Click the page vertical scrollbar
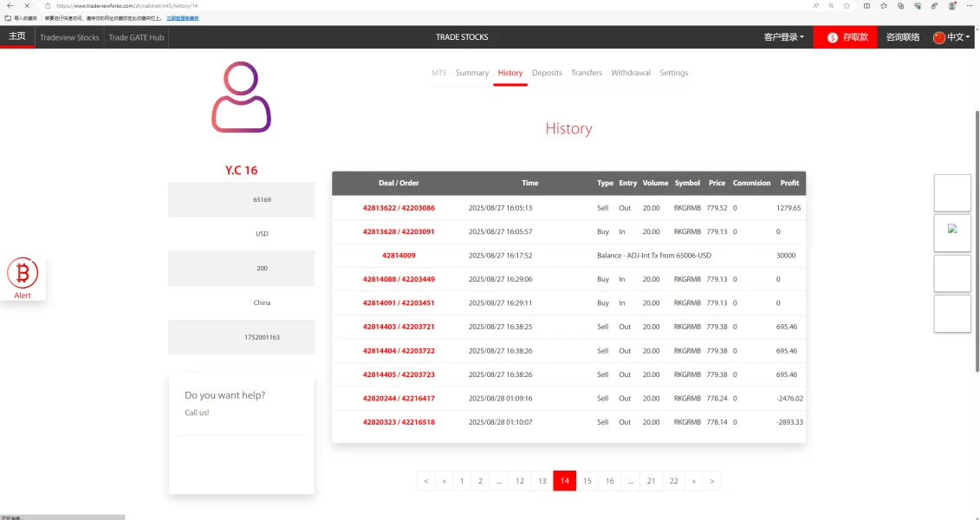 (x=977, y=241)
